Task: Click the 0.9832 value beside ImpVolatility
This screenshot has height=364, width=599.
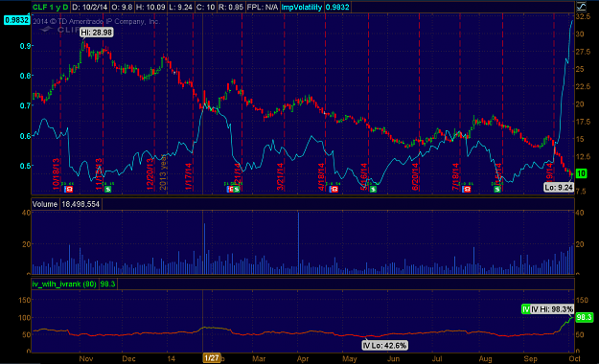Action: click(337, 7)
